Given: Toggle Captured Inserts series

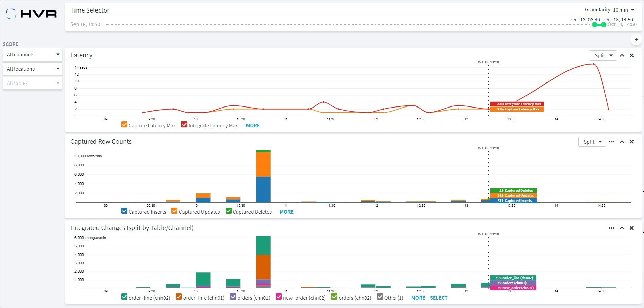Looking at the screenshot, I should point(124,211).
